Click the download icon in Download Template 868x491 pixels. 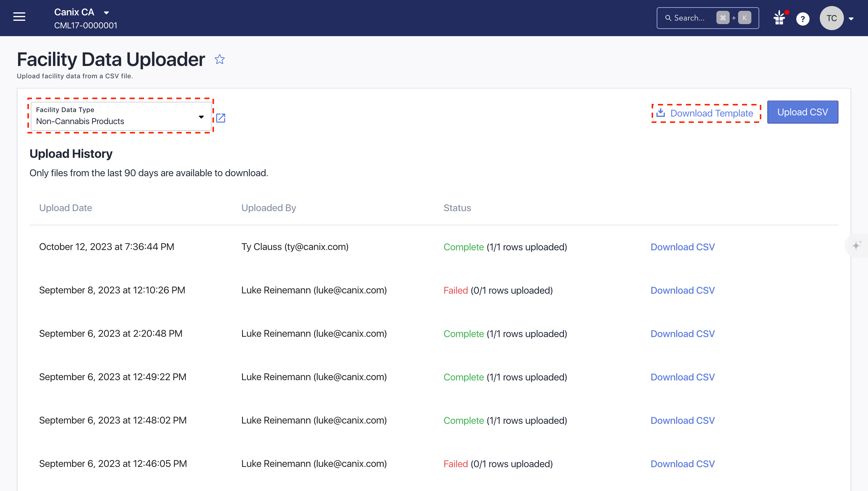[661, 113]
